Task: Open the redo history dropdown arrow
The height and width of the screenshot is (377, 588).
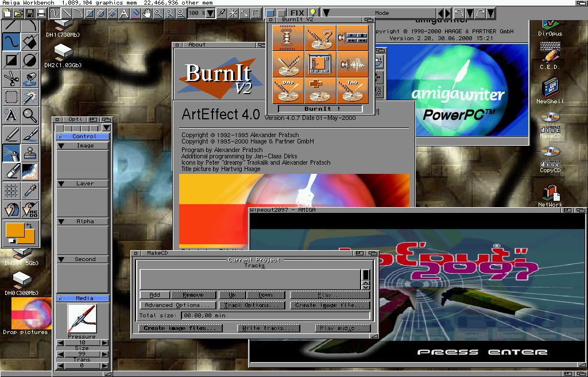Action: (490, 14)
